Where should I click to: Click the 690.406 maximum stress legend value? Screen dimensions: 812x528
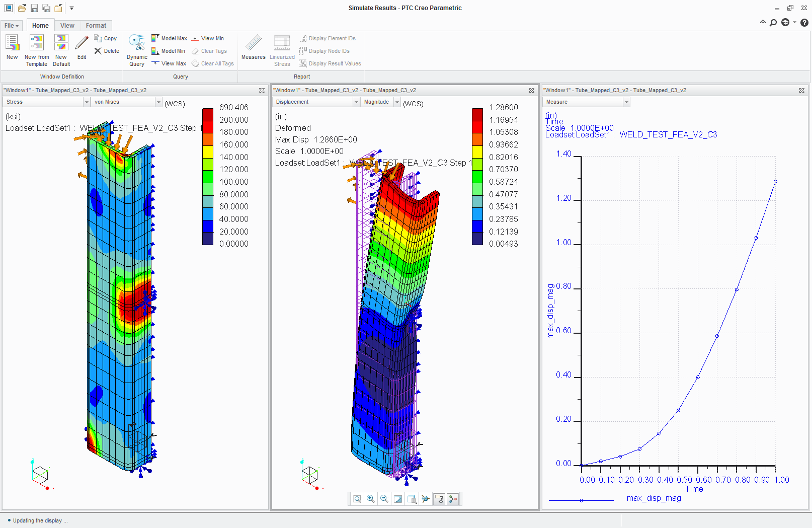pos(234,107)
